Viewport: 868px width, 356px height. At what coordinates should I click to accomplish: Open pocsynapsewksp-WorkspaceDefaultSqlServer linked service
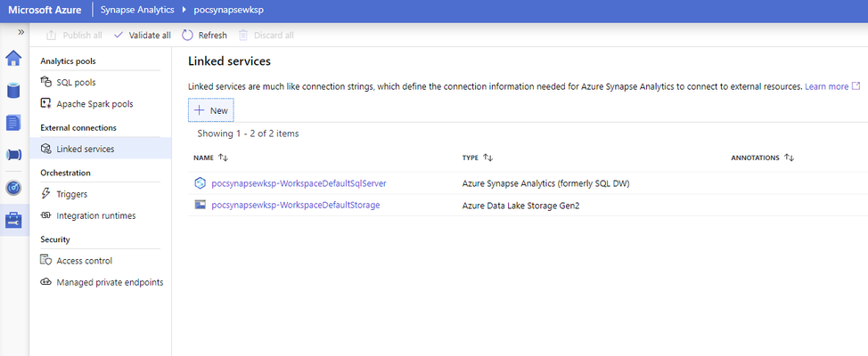click(x=299, y=183)
